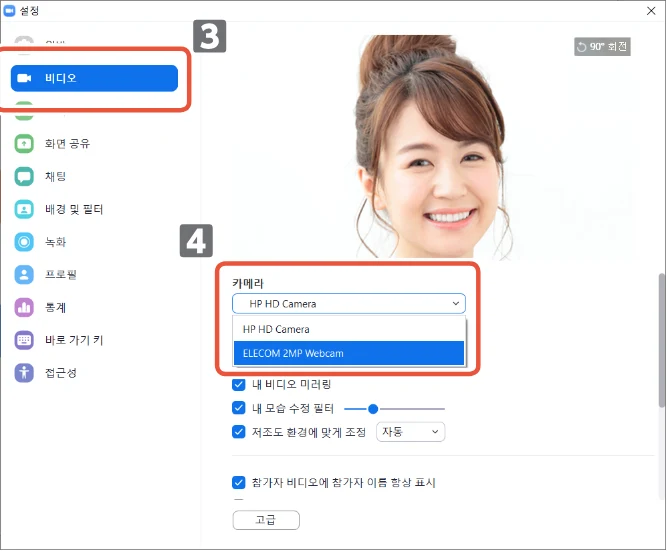Click the video camera icon in 비디오
Screen dimensions: 667x551
pos(24,78)
